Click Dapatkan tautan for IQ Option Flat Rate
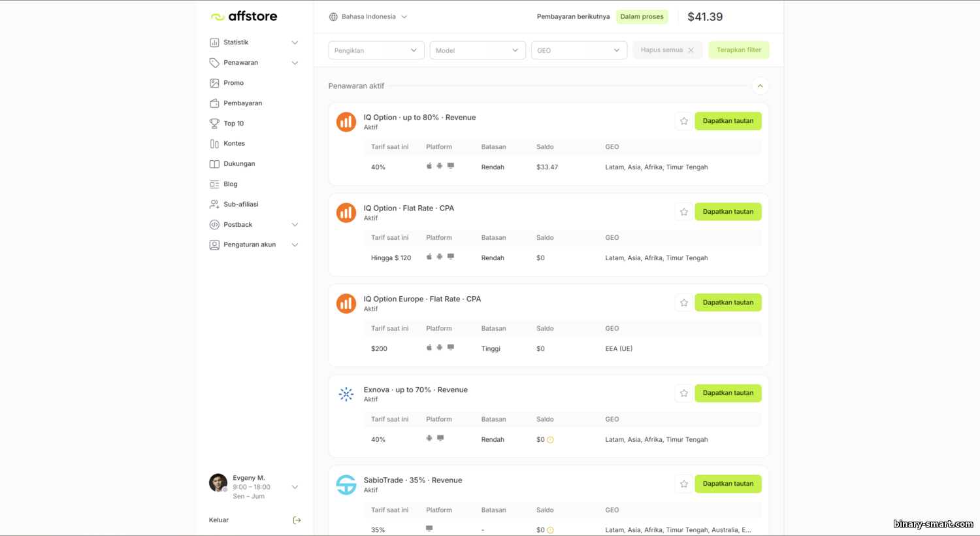The height and width of the screenshot is (536, 980). tap(728, 212)
